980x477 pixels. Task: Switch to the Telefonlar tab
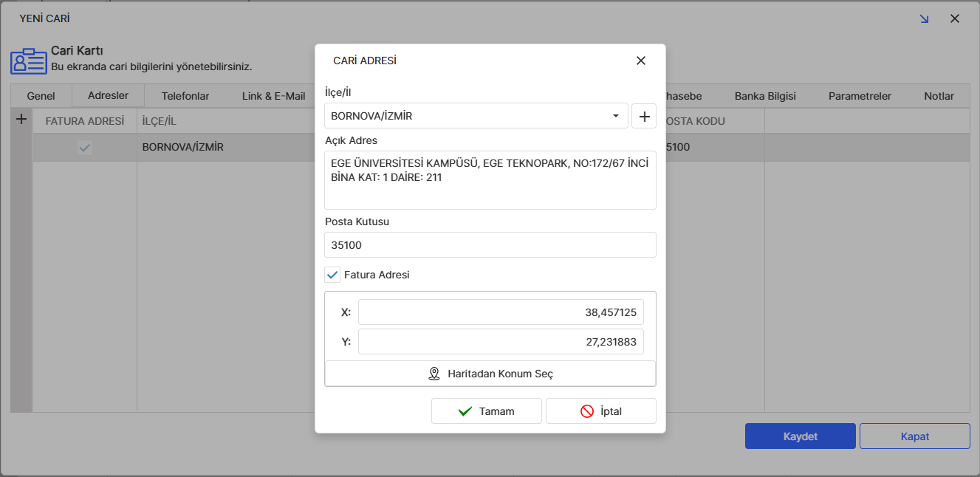pos(185,96)
